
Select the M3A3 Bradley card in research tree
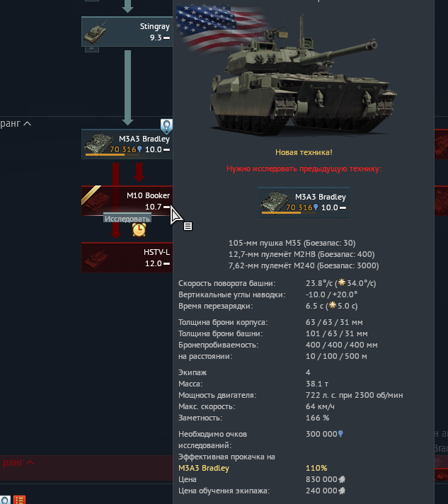coord(127,144)
